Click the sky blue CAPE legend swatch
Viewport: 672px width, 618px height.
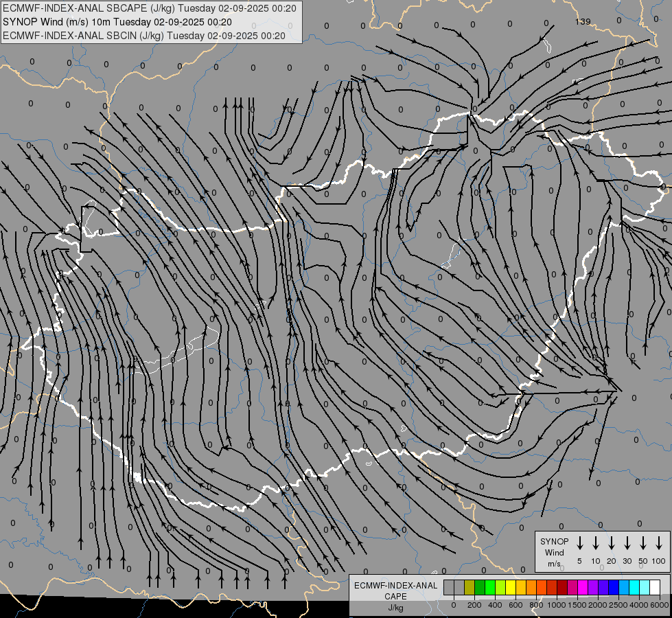tap(623, 587)
